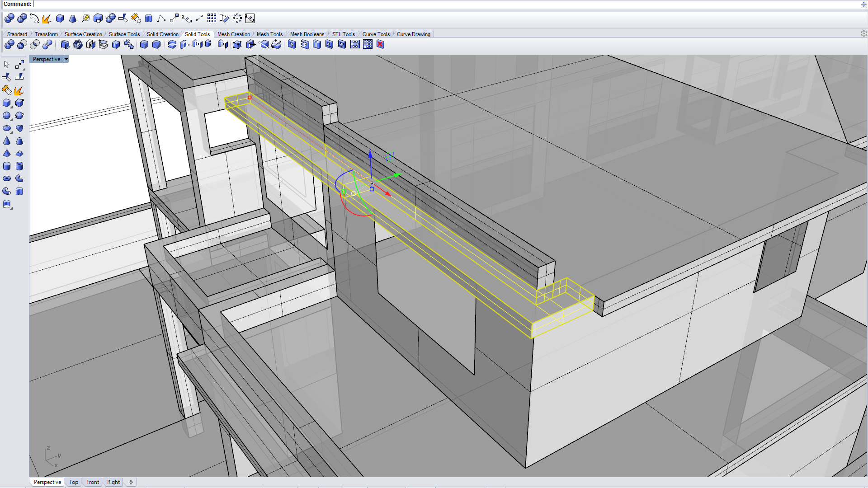This screenshot has height=488, width=868.
Task: Click the red X delete-hole icon
Action: 380,44
